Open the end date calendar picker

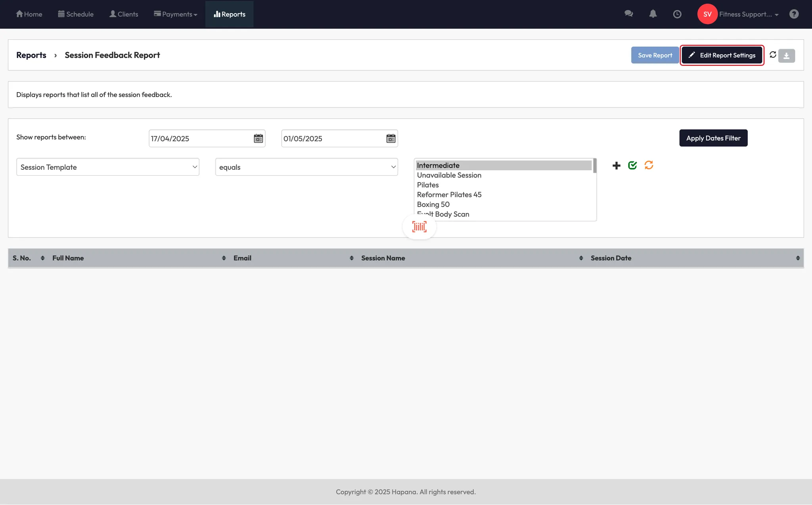coord(391,138)
